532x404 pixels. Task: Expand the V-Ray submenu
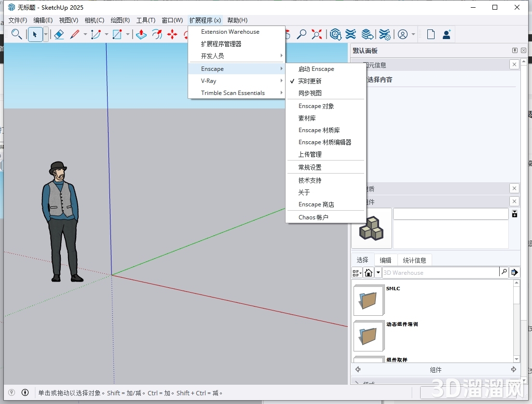coord(236,81)
